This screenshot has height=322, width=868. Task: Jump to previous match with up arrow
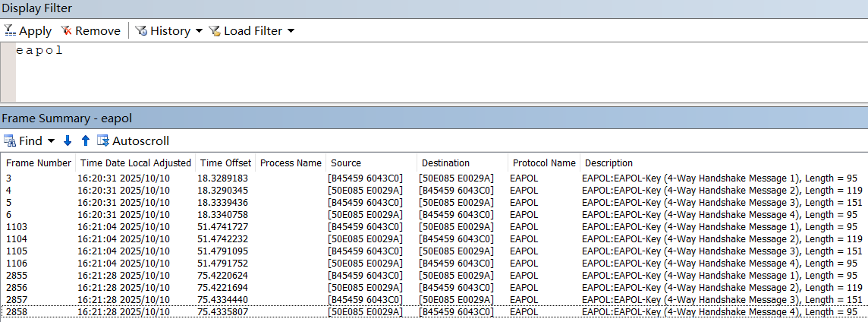[85, 141]
